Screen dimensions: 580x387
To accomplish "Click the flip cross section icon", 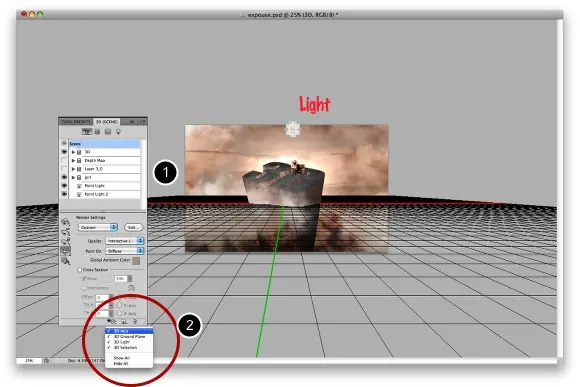I will [x=131, y=288].
